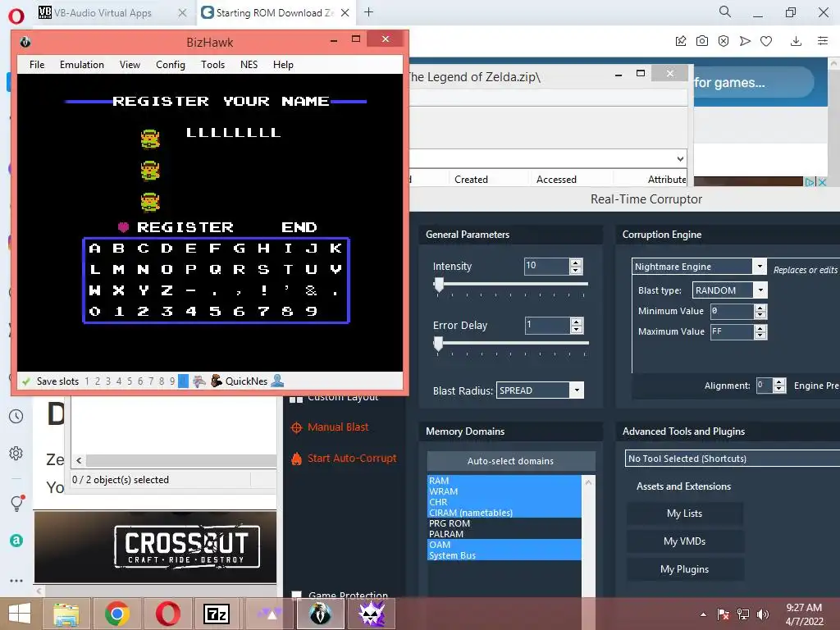Select save slot 9 in BizHawk
Image resolution: width=840 pixels, height=630 pixels.
[x=172, y=381]
